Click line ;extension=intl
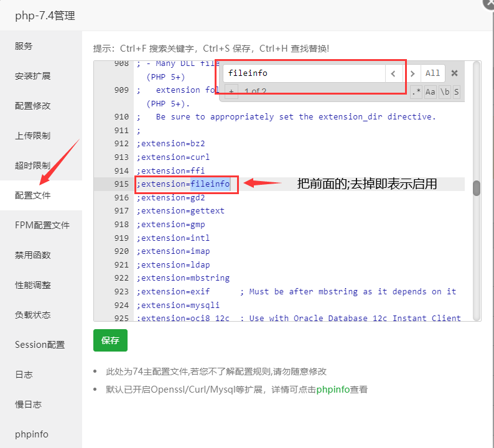494x448 pixels. [173, 238]
